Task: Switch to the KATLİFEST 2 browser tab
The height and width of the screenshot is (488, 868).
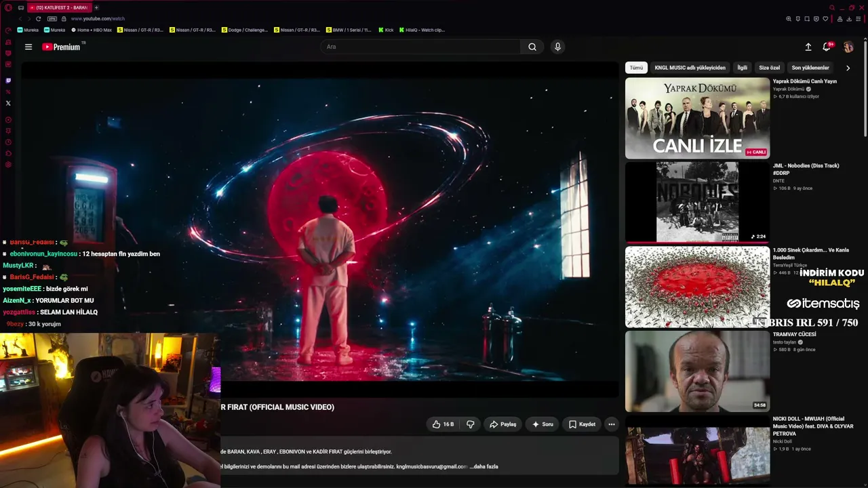Action: coord(60,7)
